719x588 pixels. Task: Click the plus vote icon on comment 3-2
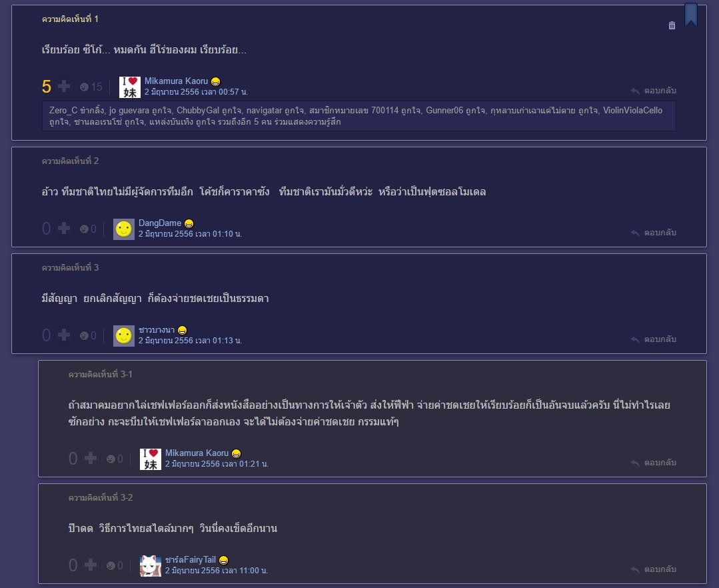[91, 565]
